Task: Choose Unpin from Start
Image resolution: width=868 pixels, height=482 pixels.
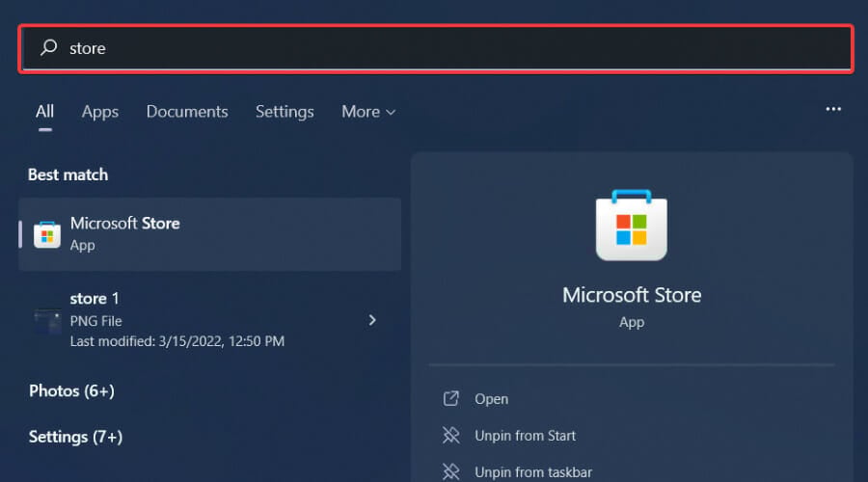Action: (x=525, y=436)
